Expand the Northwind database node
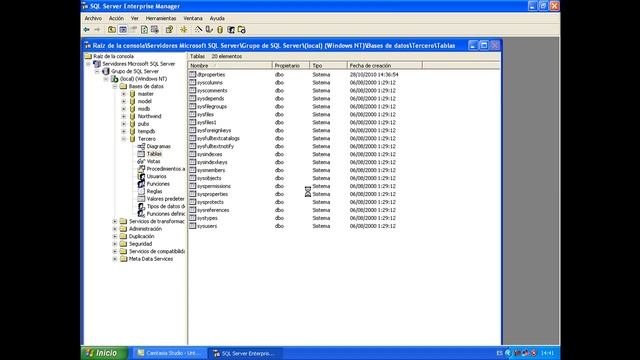640x360 pixels. click(124, 116)
